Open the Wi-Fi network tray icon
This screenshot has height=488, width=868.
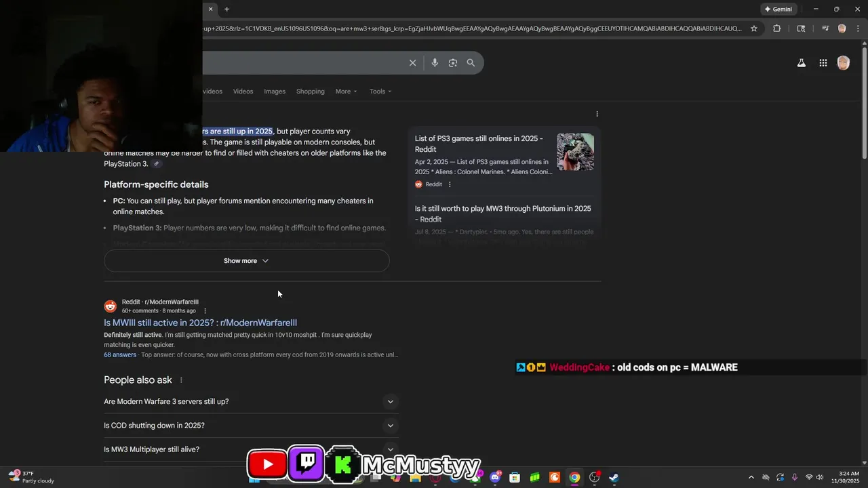tap(808, 477)
